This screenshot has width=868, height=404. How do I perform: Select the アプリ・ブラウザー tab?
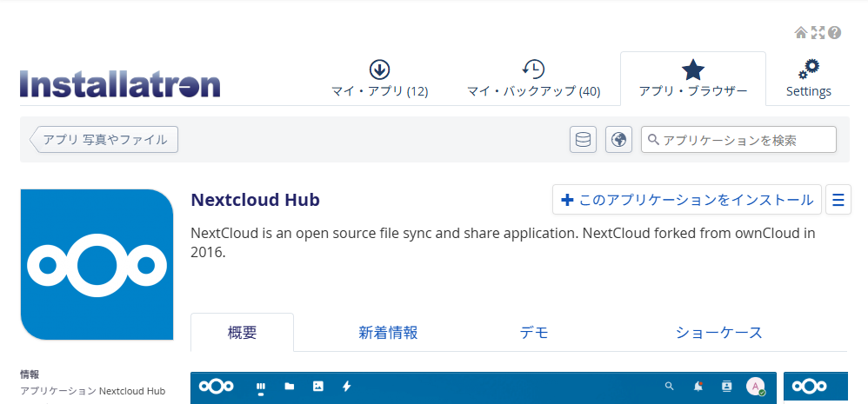click(693, 78)
